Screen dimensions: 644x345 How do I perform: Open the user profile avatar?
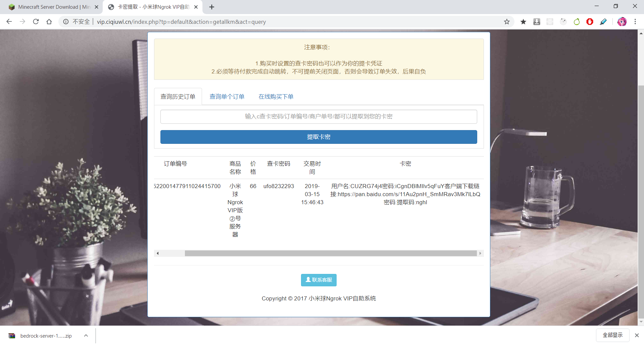click(x=622, y=22)
